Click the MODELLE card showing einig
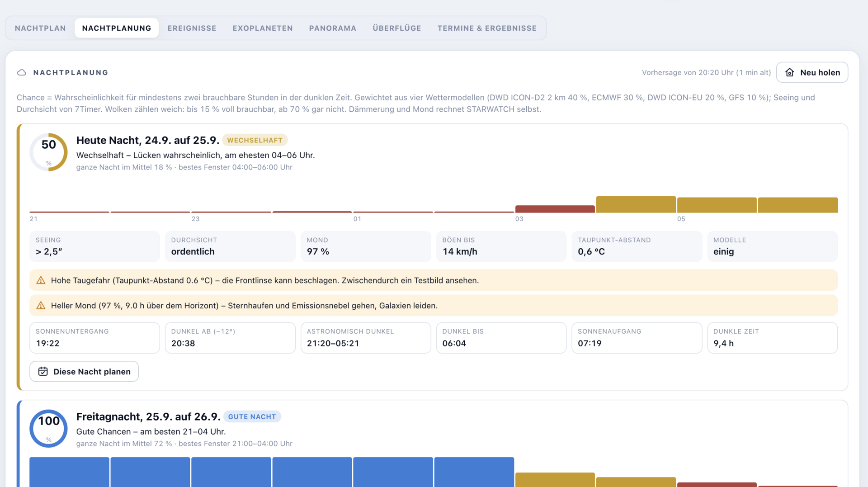Viewport: 868px width, 487px height. pyautogui.click(x=772, y=246)
